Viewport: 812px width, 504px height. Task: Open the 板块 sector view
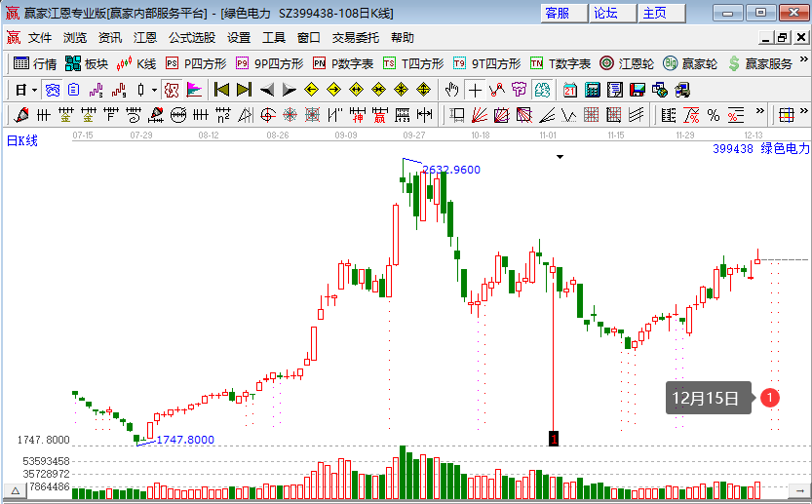tap(87, 63)
